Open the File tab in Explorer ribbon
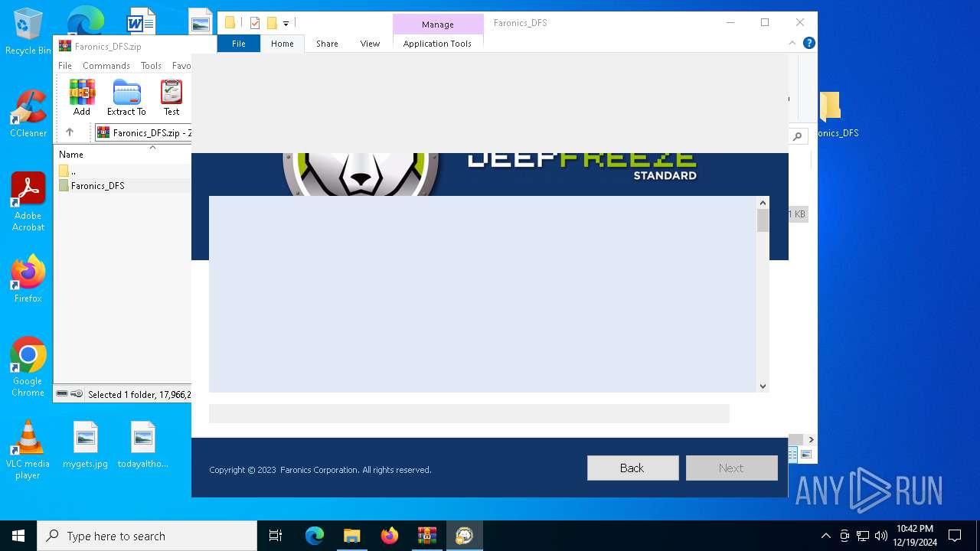The height and width of the screenshot is (551, 980). pos(239,44)
